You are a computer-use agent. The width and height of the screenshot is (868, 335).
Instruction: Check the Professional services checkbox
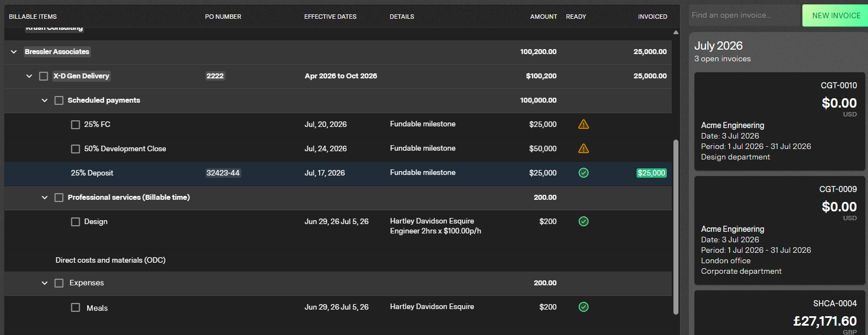point(59,198)
